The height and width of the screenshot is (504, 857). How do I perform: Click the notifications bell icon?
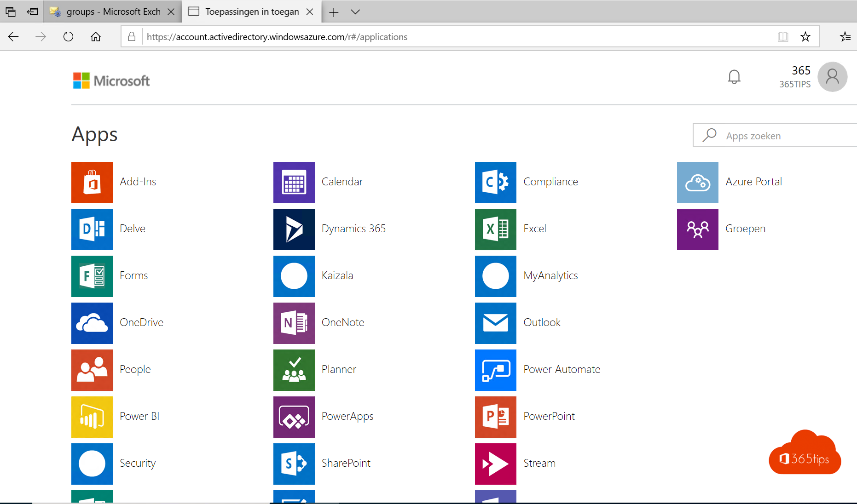(x=734, y=77)
